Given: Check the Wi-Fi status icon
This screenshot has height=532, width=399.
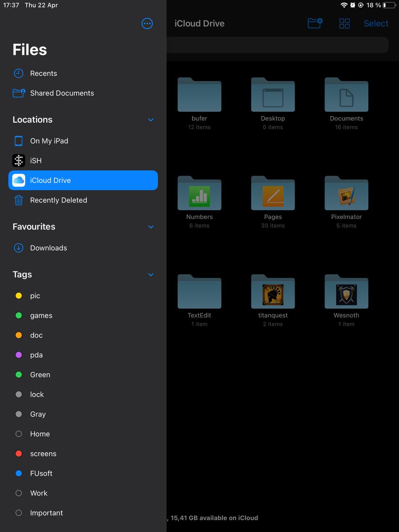Looking at the screenshot, I should [344, 5].
